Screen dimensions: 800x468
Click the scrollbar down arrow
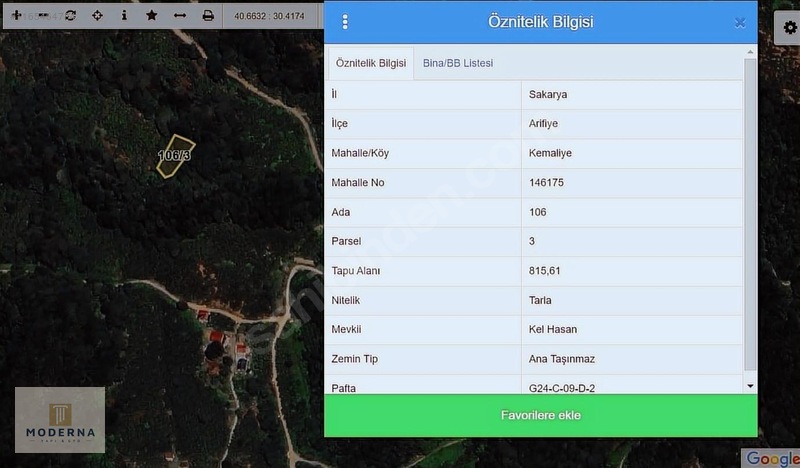pyautogui.click(x=750, y=386)
